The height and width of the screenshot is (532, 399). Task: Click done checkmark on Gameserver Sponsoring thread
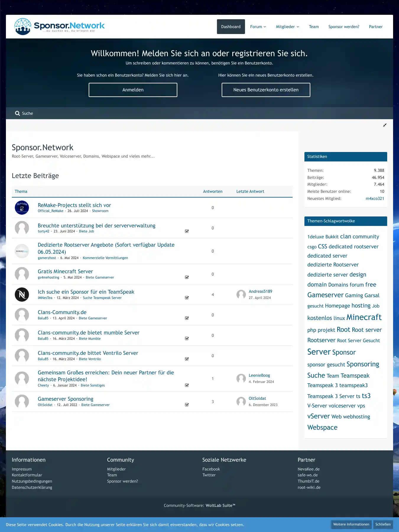click(x=187, y=405)
